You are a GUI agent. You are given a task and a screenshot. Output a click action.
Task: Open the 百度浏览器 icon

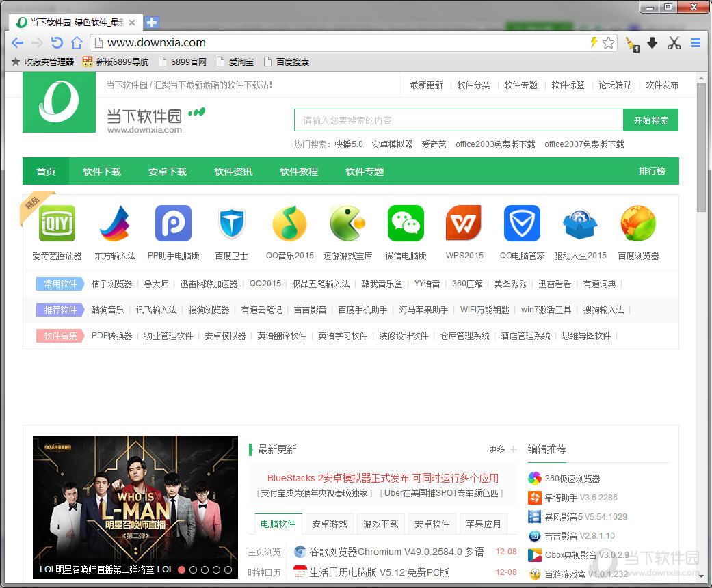(x=638, y=223)
